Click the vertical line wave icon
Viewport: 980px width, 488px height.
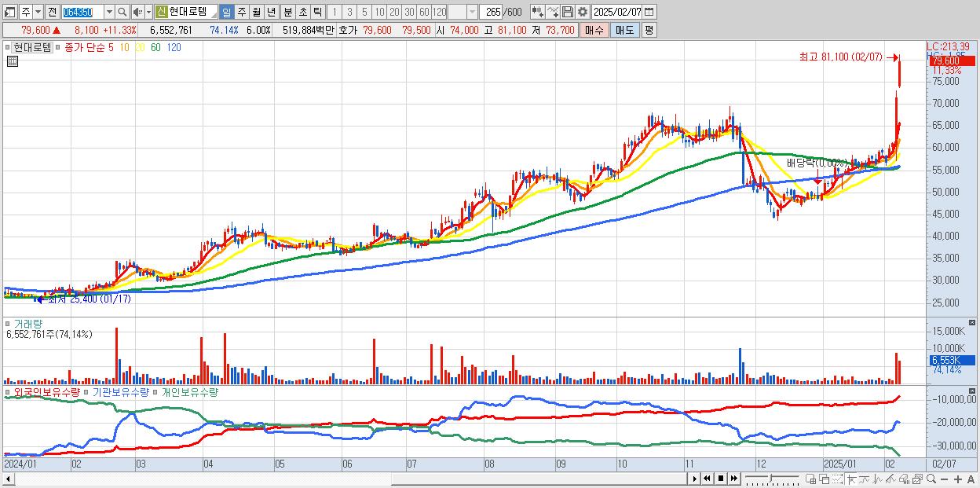point(878,479)
